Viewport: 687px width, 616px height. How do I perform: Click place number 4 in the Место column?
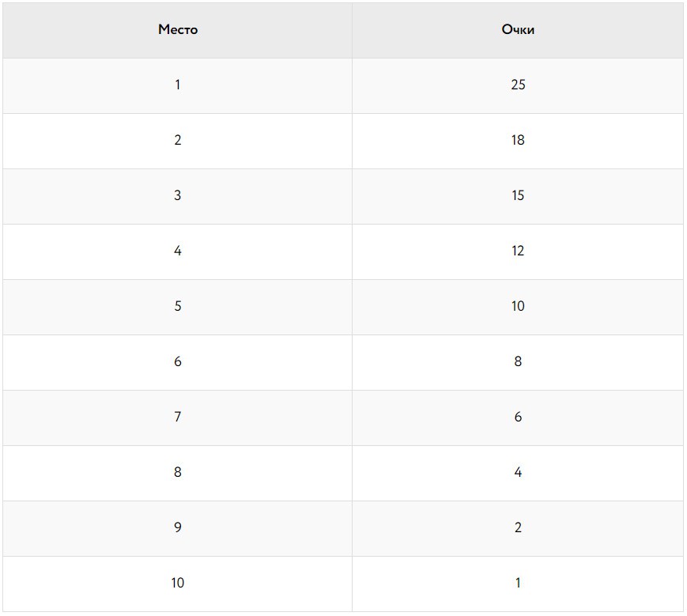[177, 251]
